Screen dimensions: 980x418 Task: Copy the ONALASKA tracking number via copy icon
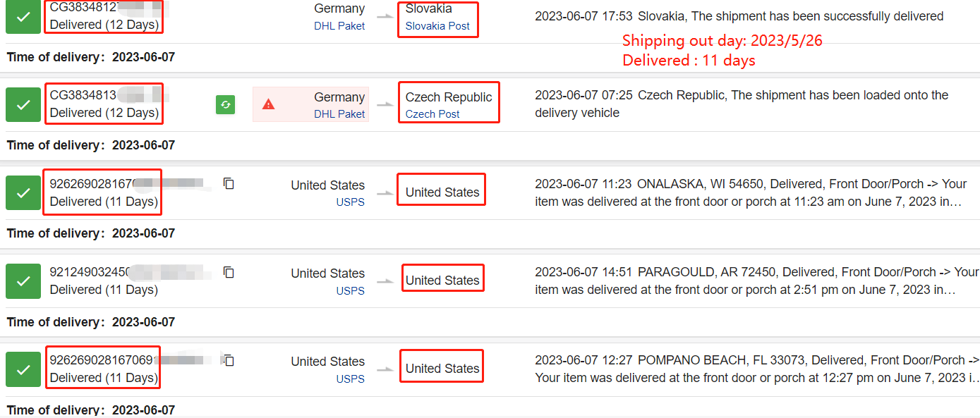229,183
